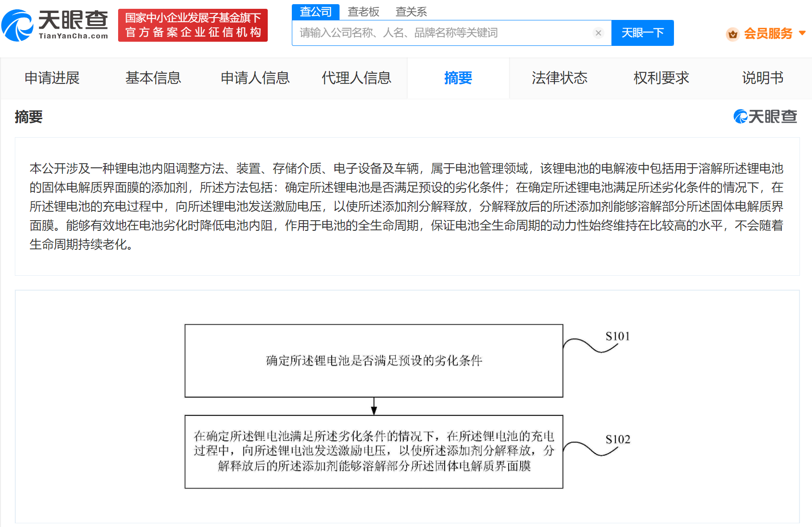Open the 代理人信息 tab
This screenshot has width=812, height=527.
(x=356, y=78)
